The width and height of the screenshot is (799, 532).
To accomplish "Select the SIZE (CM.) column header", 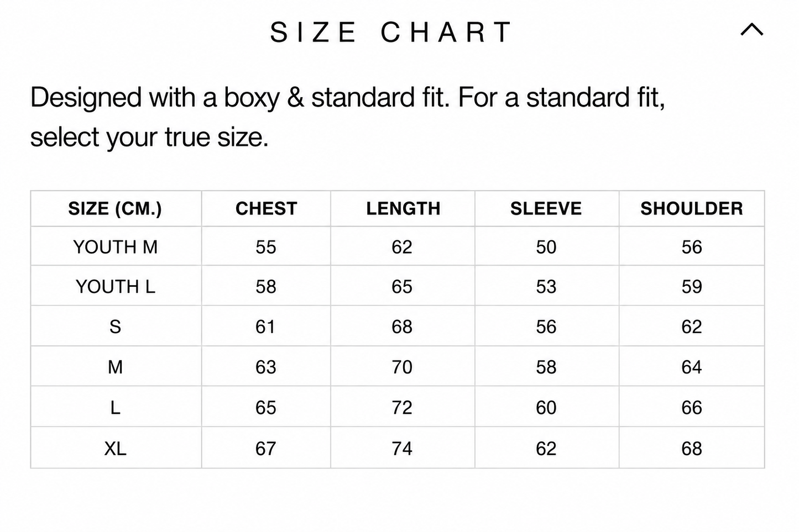I will click(115, 208).
